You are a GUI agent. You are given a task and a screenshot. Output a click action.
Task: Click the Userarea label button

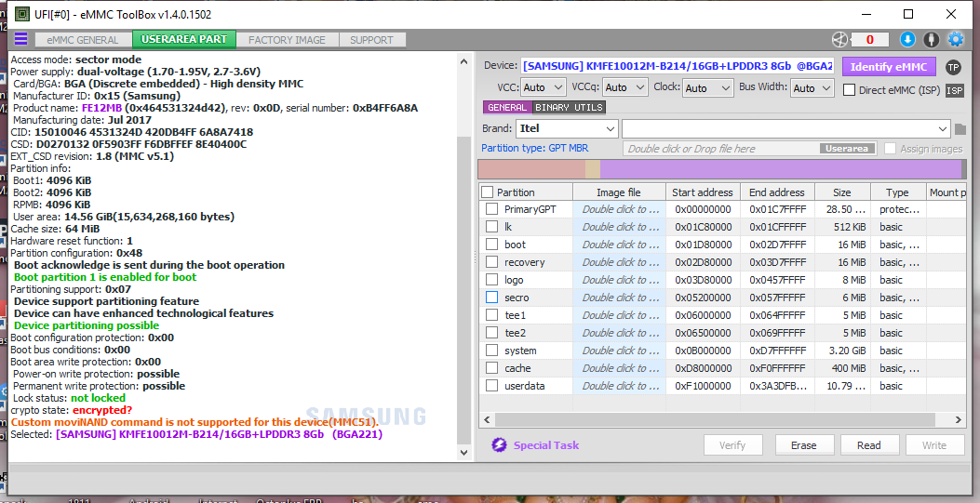[846, 149]
